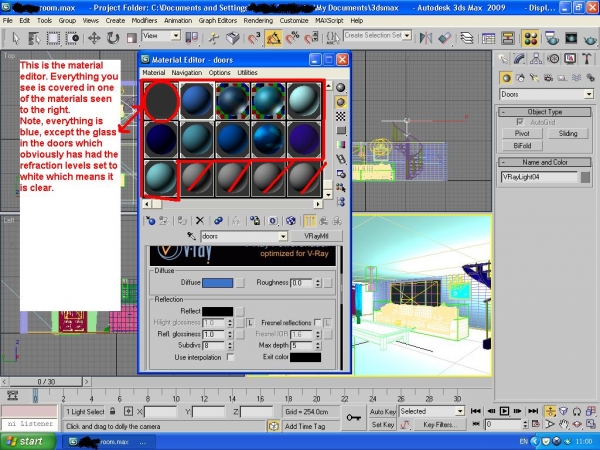Click the Mirror tool icon
The width and height of the screenshot is (600, 450).
[x=426, y=38]
